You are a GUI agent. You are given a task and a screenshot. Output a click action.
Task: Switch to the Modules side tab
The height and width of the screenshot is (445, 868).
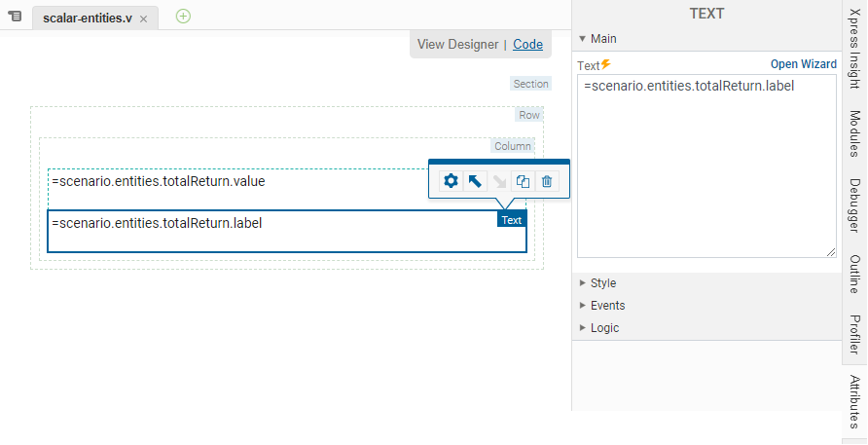[854, 133]
